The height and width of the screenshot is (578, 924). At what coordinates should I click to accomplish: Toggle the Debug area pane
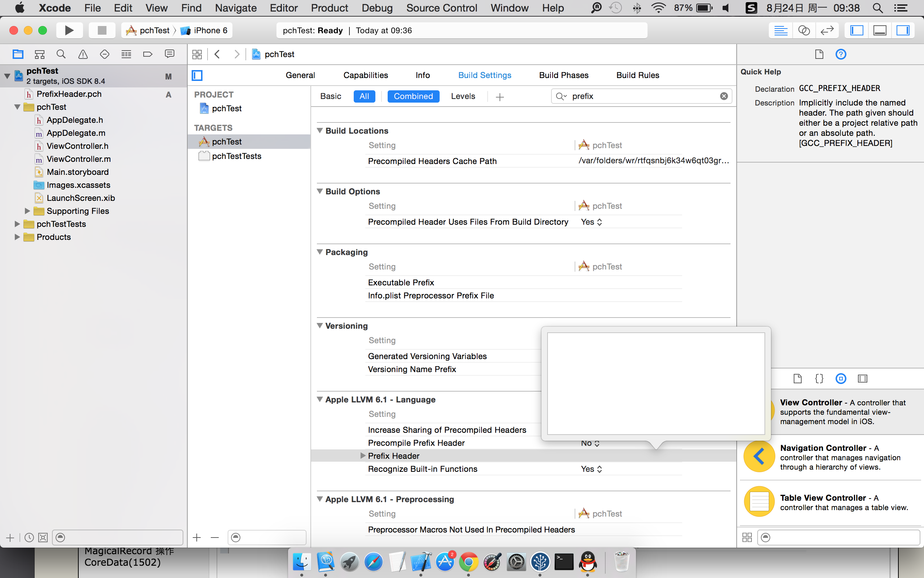pos(880,30)
